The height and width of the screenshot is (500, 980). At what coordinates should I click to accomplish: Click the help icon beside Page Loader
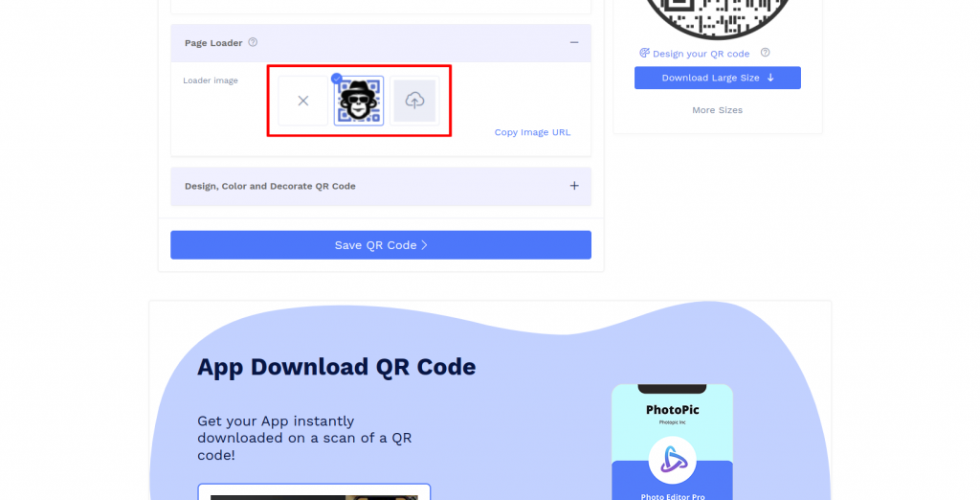[253, 42]
